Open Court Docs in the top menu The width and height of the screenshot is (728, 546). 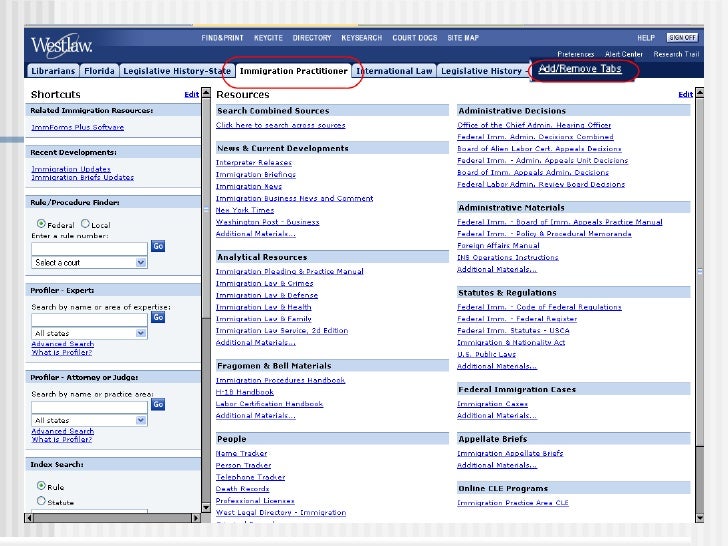(x=415, y=38)
